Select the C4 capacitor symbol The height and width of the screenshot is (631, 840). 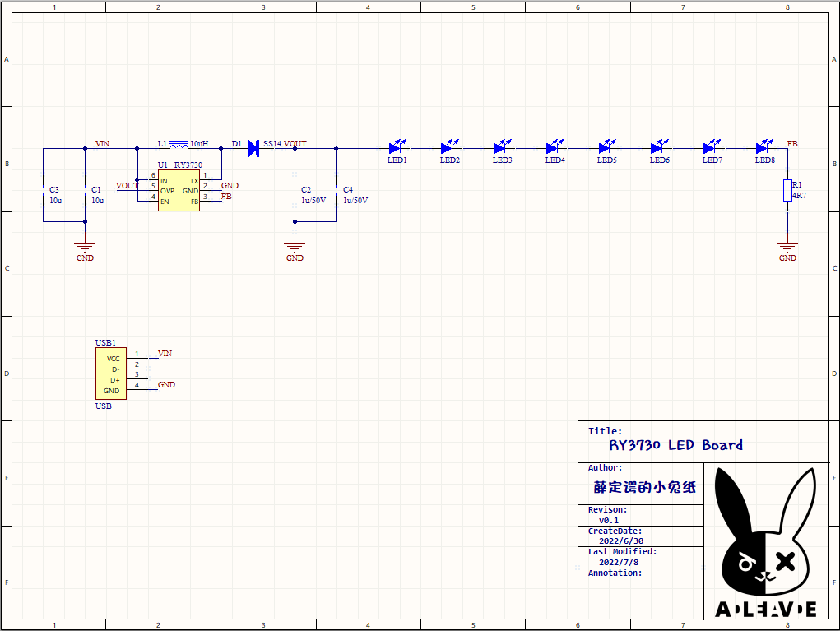336,189
